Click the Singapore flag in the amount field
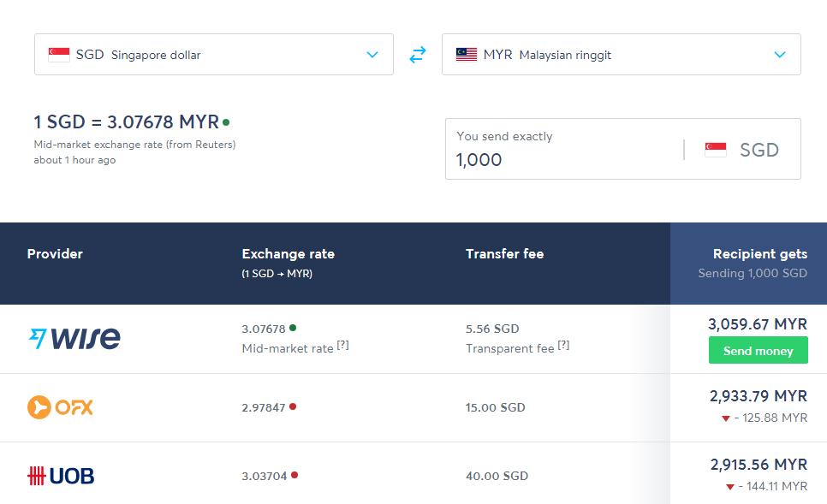The height and width of the screenshot is (504, 827). pos(716,150)
